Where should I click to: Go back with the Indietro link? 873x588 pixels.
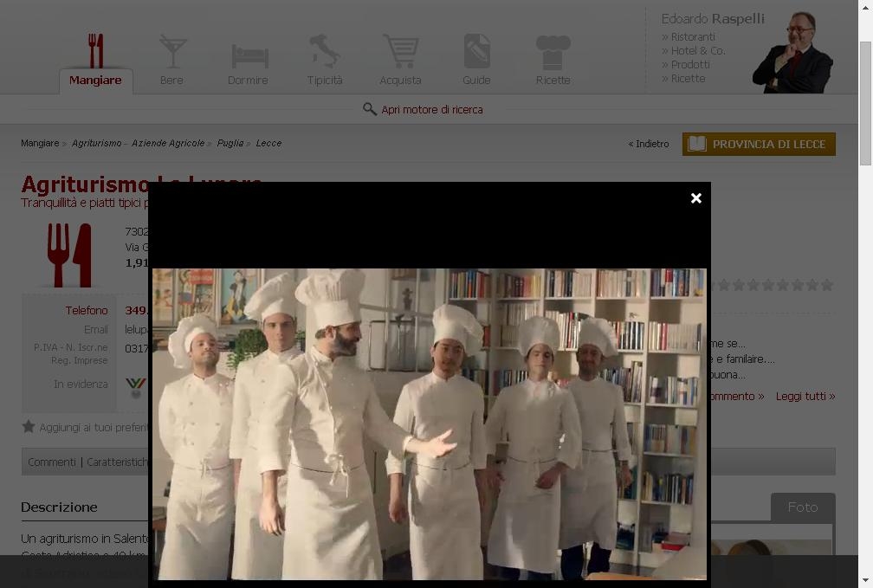649,144
